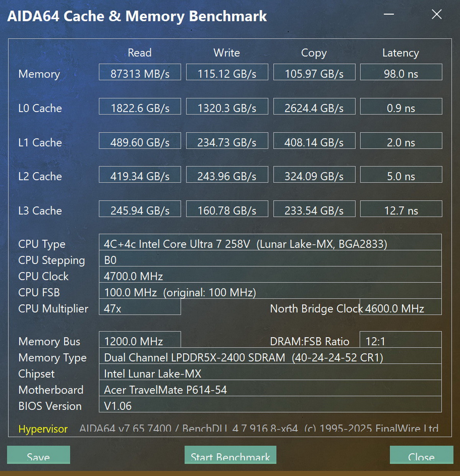Click the L3 Cache Latency box
Viewport: 460px width, 476px height.
pos(401,209)
